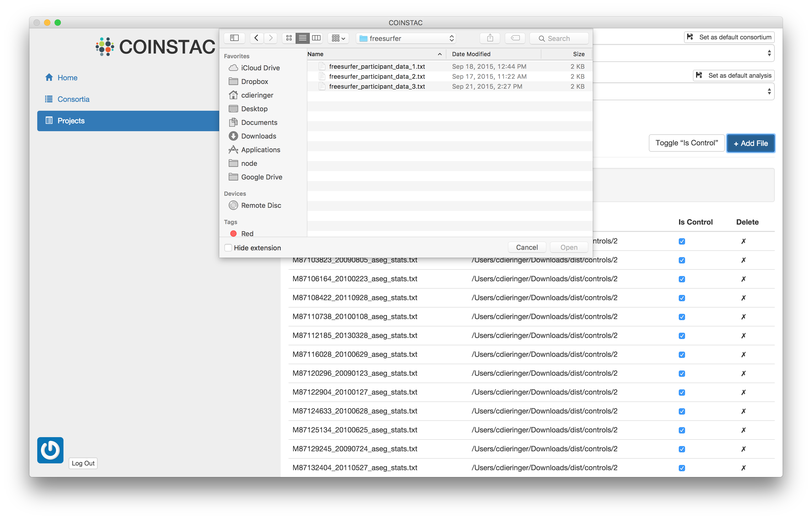Click the back navigation arrow
Image resolution: width=812 pixels, height=519 pixels.
[257, 38]
